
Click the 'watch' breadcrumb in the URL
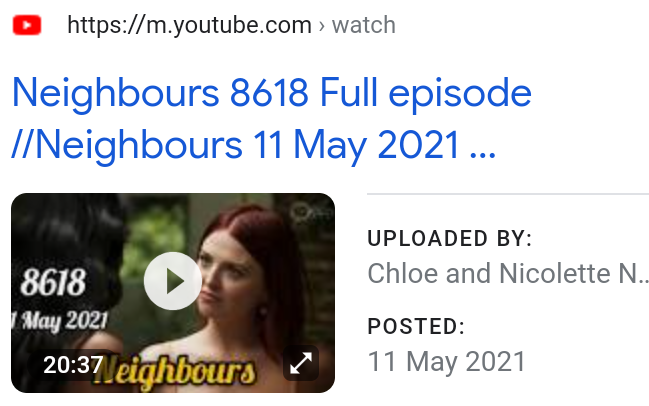click(x=364, y=25)
